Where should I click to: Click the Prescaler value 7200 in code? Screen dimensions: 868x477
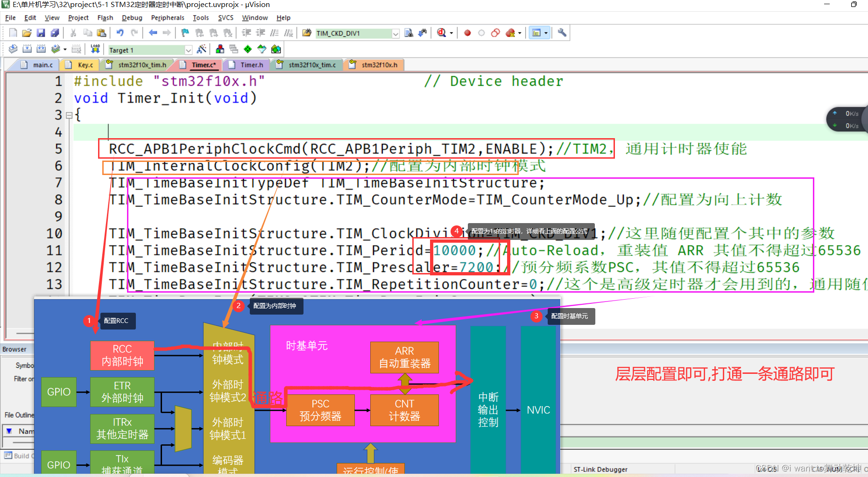click(476, 267)
